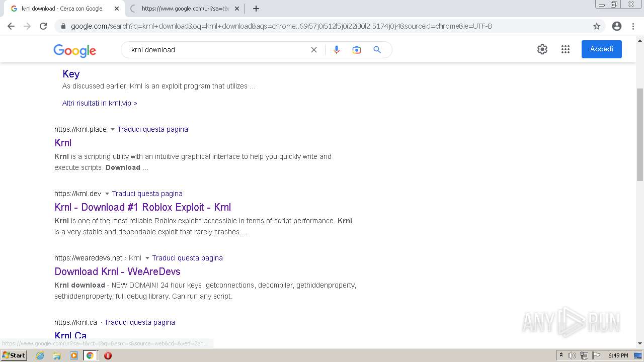This screenshot has width=644, height=362.
Task: Open a new browser tab
Action: pos(256,9)
